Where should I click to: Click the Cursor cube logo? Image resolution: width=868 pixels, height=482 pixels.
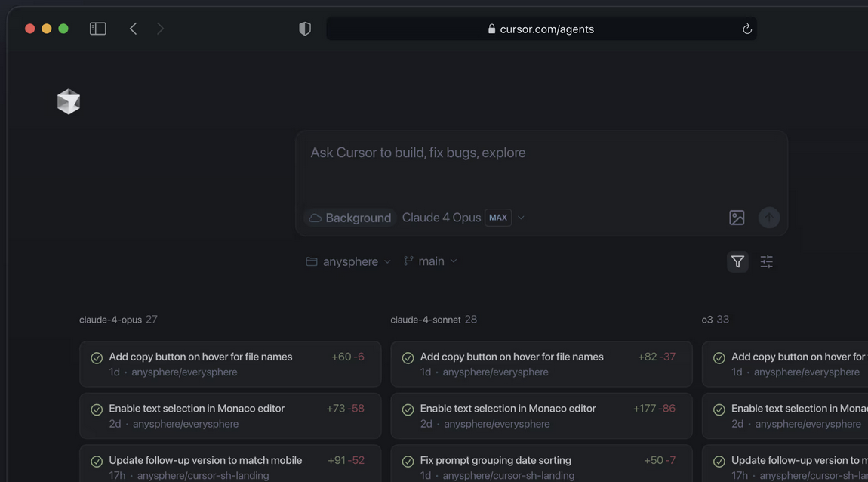click(69, 101)
